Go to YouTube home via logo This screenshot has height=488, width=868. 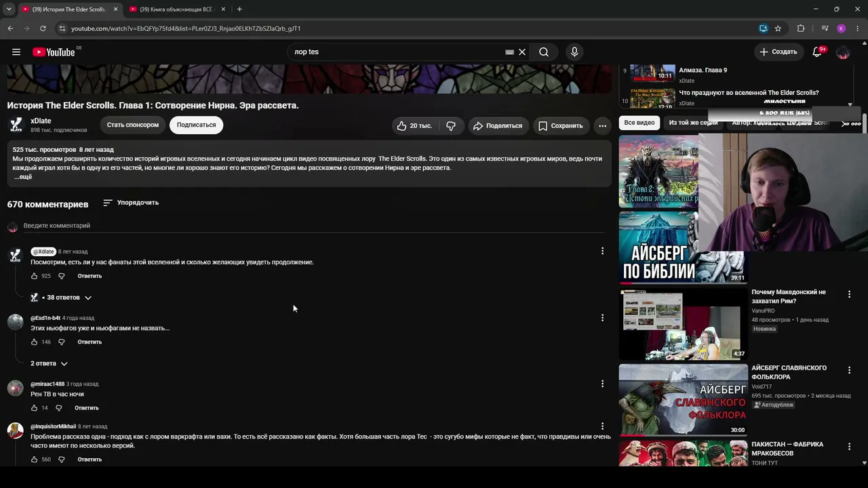tap(54, 52)
